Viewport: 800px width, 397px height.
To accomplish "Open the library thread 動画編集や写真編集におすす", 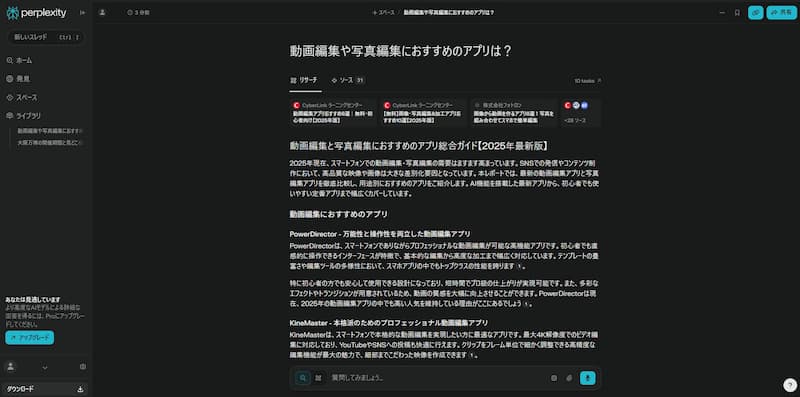I will pyautogui.click(x=50, y=131).
